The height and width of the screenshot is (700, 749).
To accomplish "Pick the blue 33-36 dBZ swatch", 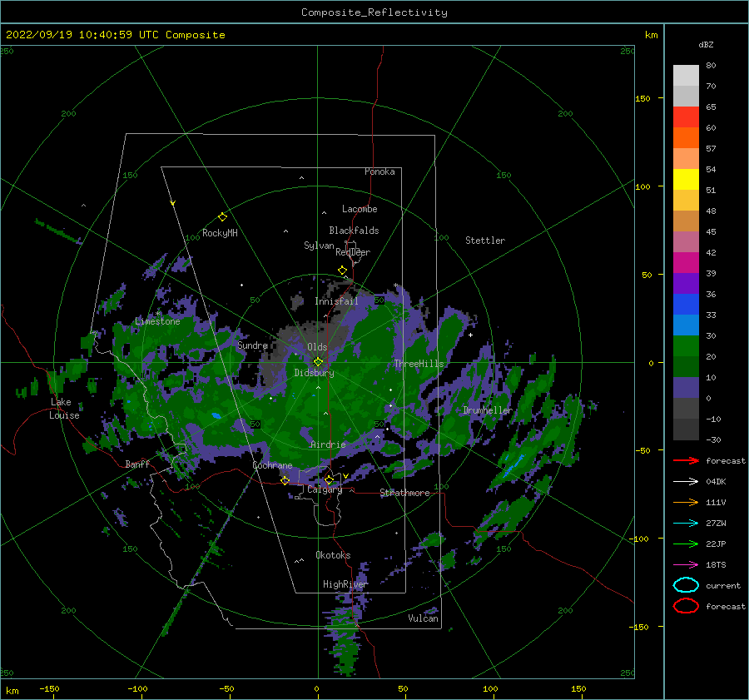I will [686, 305].
